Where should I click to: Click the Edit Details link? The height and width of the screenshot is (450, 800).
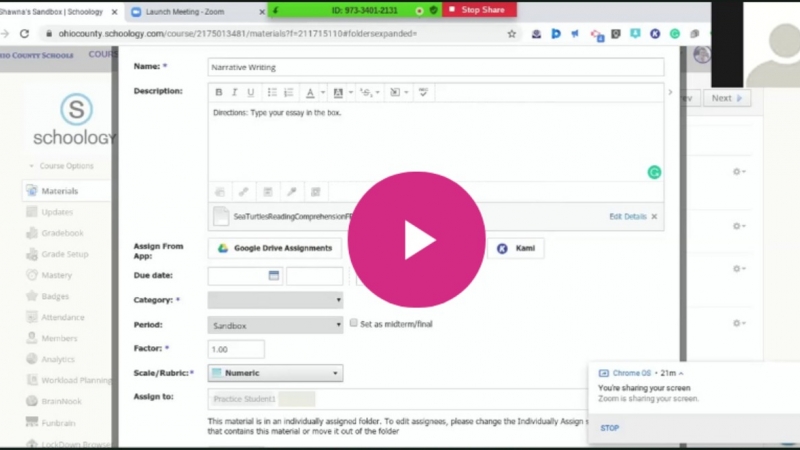627,216
